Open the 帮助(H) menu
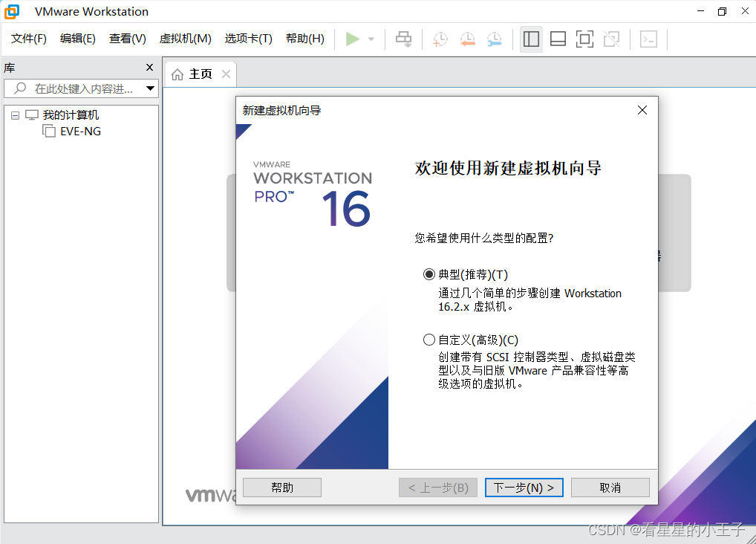Screen dimensions: 756x544 [304, 39]
